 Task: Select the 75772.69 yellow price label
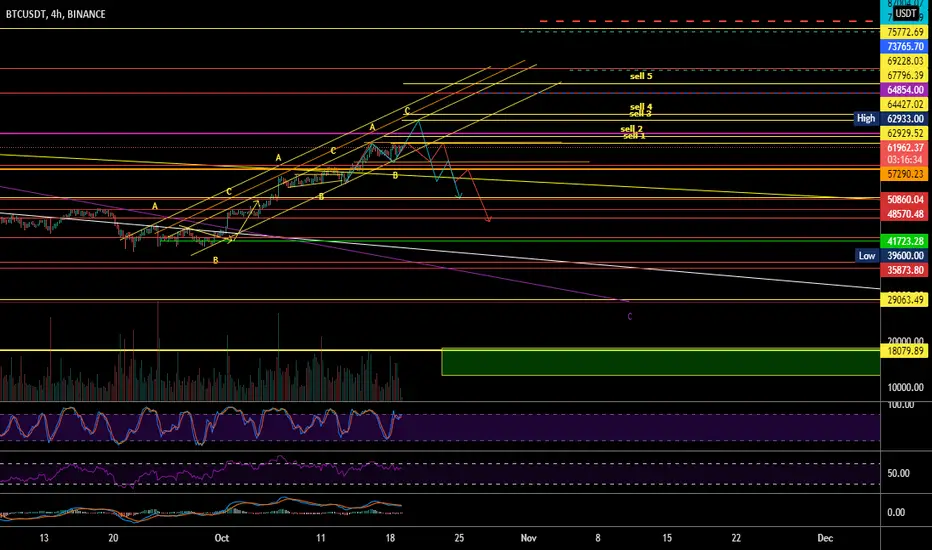(905, 32)
